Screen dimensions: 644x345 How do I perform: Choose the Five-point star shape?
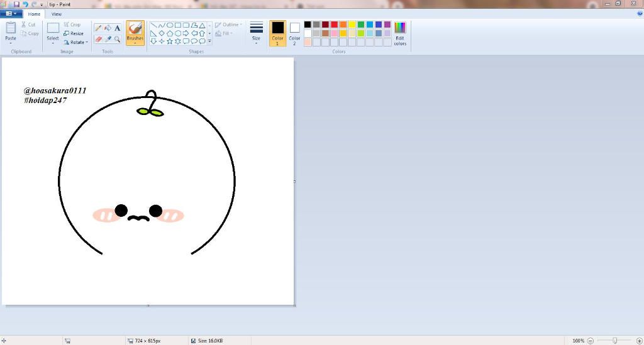coord(170,41)
